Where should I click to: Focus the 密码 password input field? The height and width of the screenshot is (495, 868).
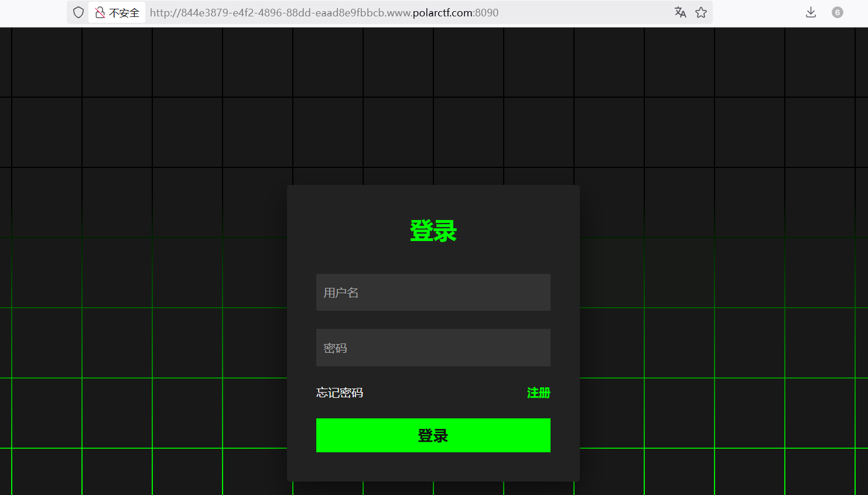coord(433,348)
